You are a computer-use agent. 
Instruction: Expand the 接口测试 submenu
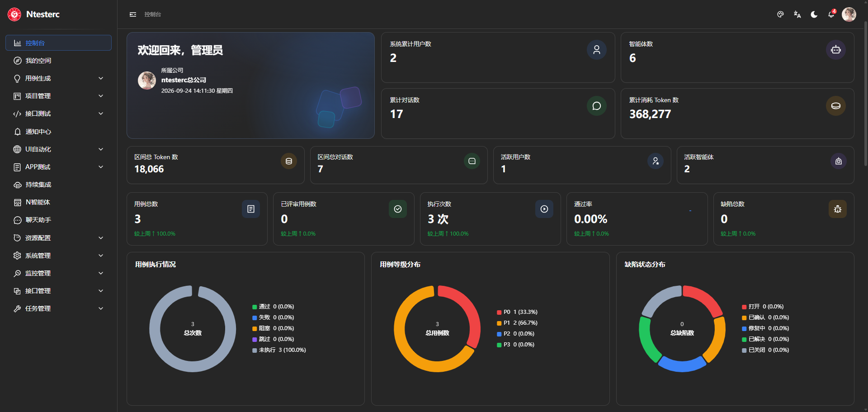[58, 114]
